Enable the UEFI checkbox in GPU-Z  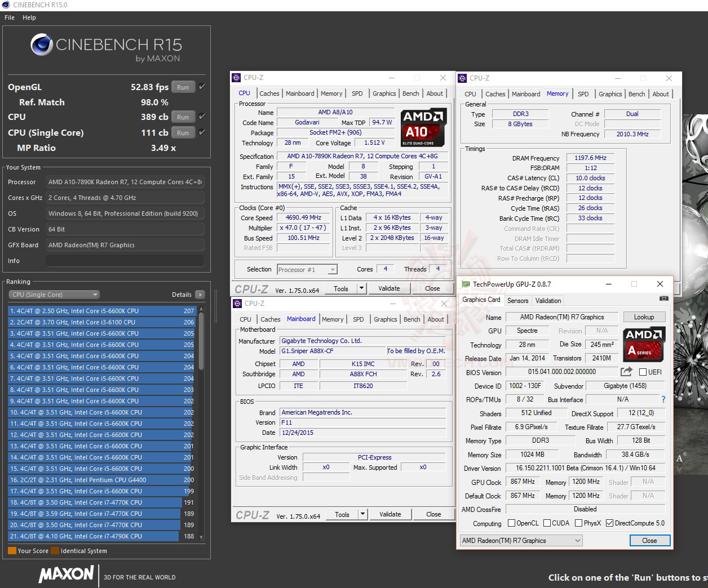tap(643, 372)
